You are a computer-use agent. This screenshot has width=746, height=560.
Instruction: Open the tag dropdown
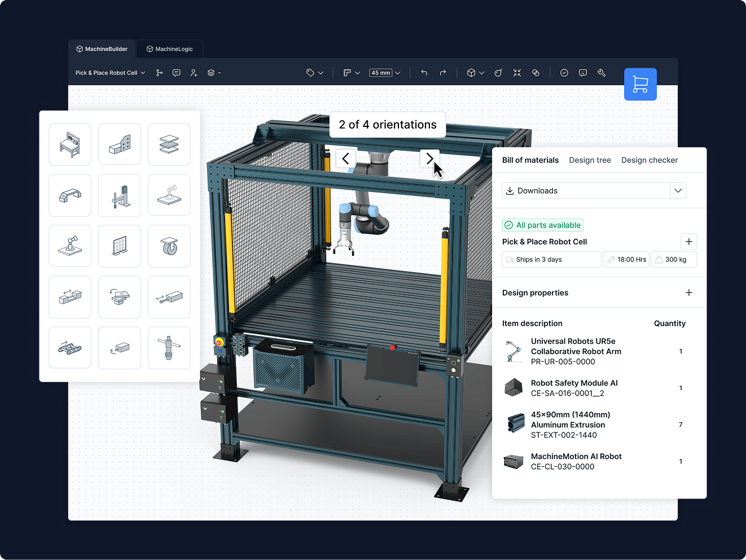tap(315, 73)
